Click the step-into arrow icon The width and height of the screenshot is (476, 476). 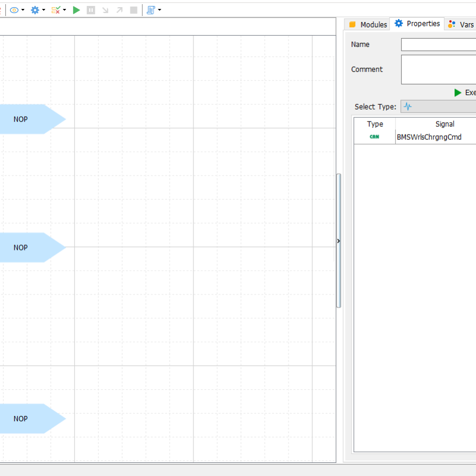(105, 10)
